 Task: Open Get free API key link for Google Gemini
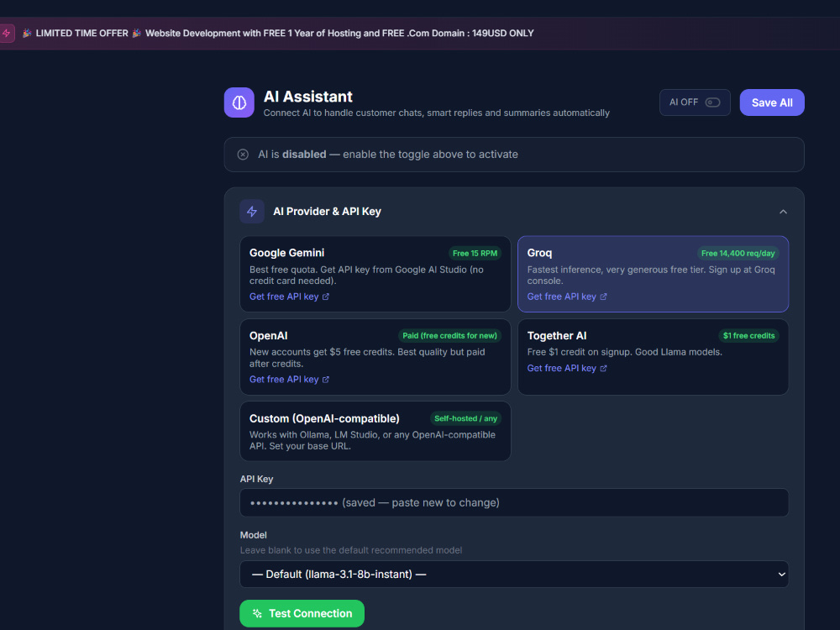[289, 297]
